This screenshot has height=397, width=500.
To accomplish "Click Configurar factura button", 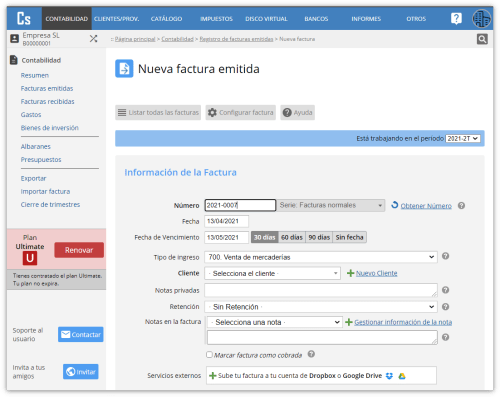I will (x=241, y=112).
